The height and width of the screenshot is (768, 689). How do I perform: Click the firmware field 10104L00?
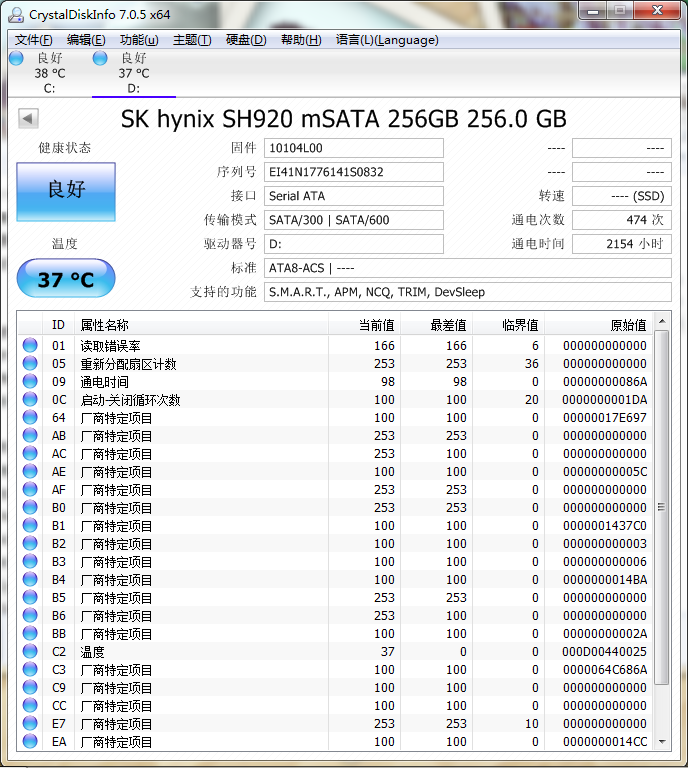(x=354, y=148)
